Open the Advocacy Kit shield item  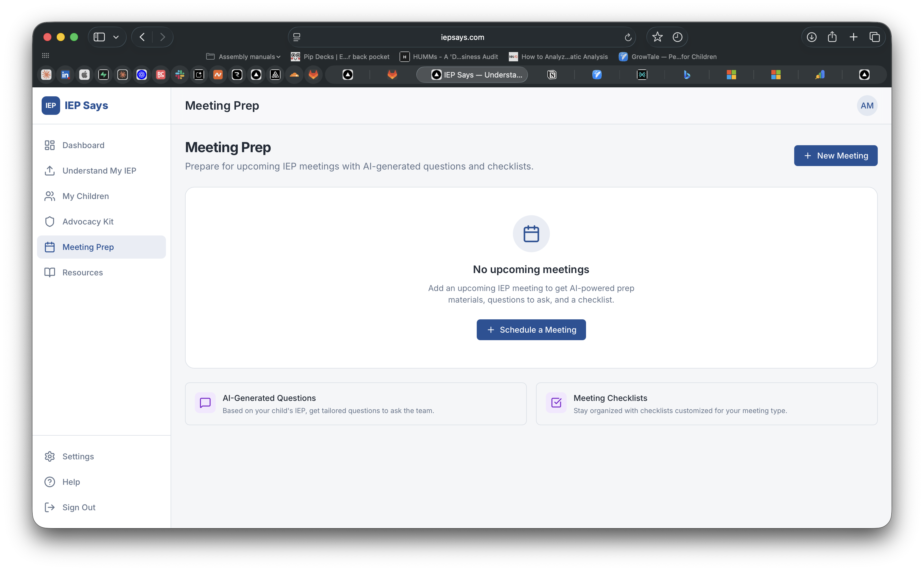(88, 222)
